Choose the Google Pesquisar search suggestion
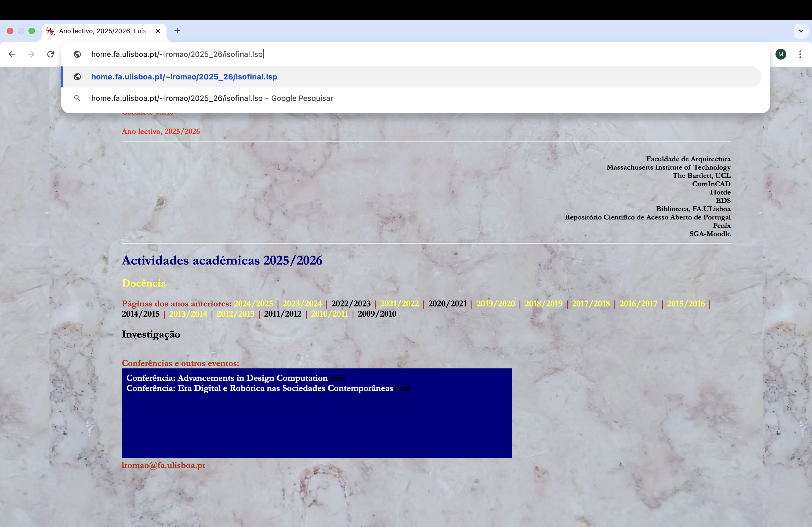 212,98
